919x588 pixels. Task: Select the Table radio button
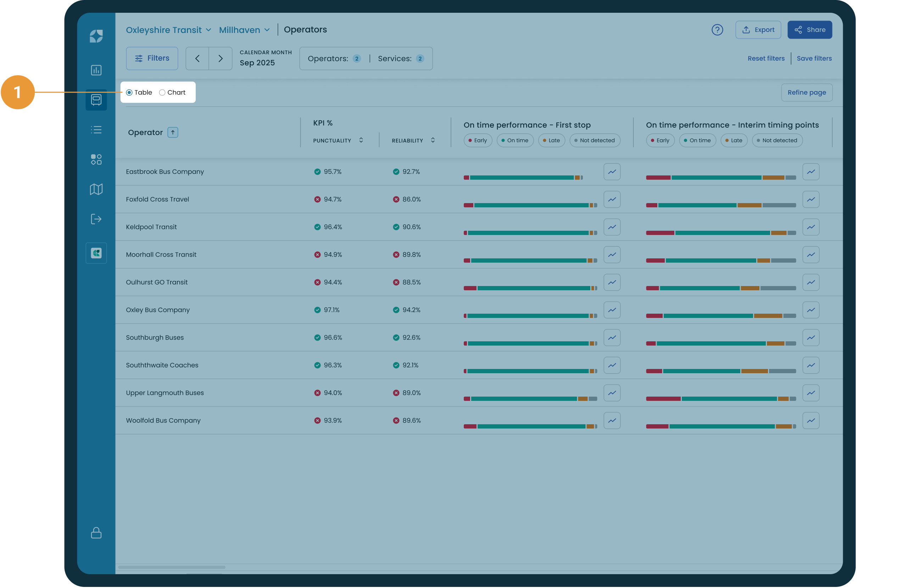coord(129,93)
